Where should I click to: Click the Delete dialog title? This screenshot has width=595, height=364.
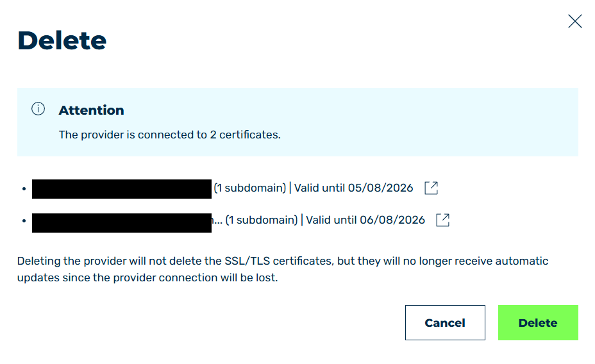62,40
